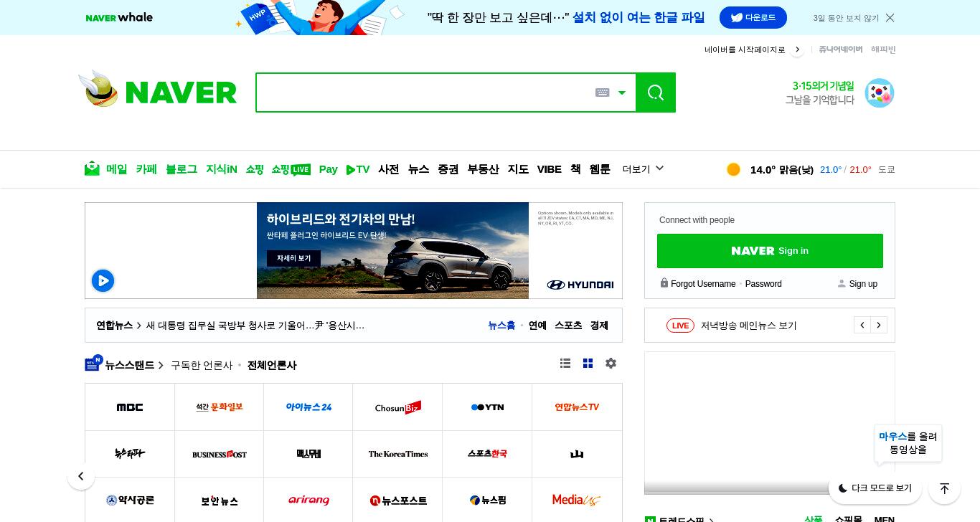This screenshot has width=980, height=522.
Task: Click the green NAVER Sign in button
Action: pos(770,251)
